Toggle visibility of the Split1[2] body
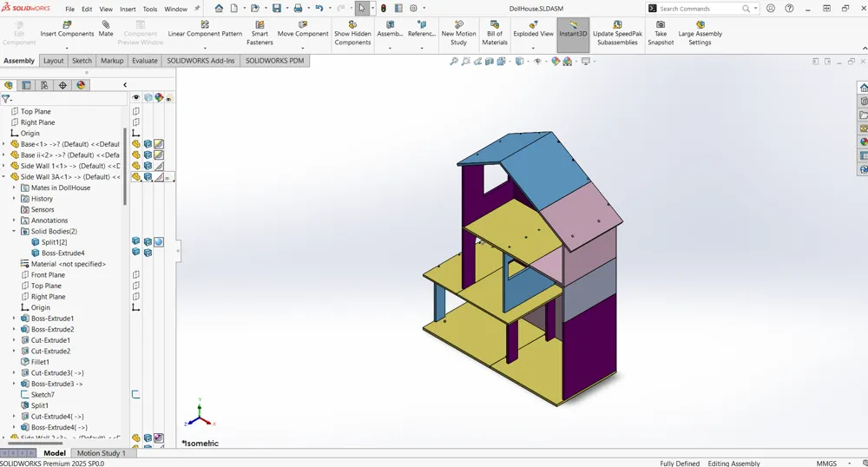The image size is (868, 467). click(135, 241)
